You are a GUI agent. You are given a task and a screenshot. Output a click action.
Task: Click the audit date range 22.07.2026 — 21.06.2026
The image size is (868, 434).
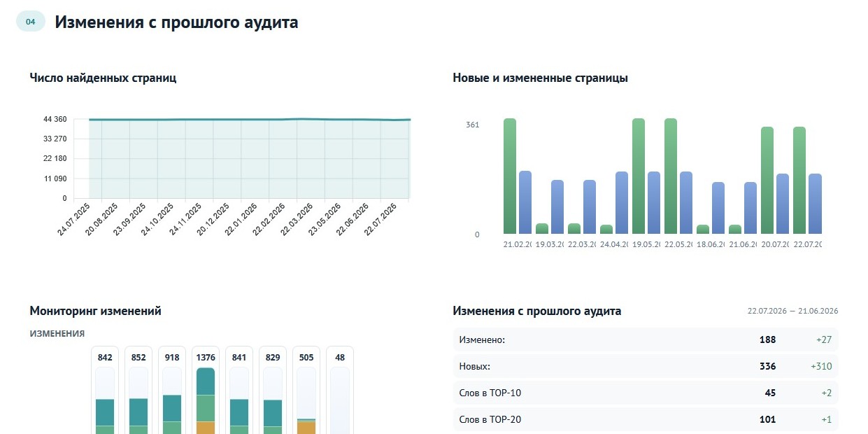pos(792,311)
